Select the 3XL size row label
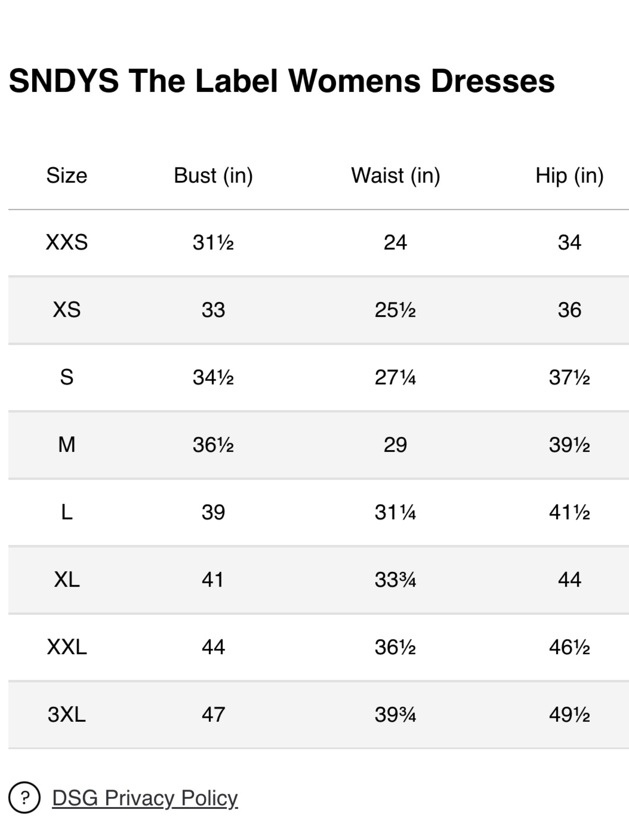The height and width of the screenshot is (840, 629). 67,715
